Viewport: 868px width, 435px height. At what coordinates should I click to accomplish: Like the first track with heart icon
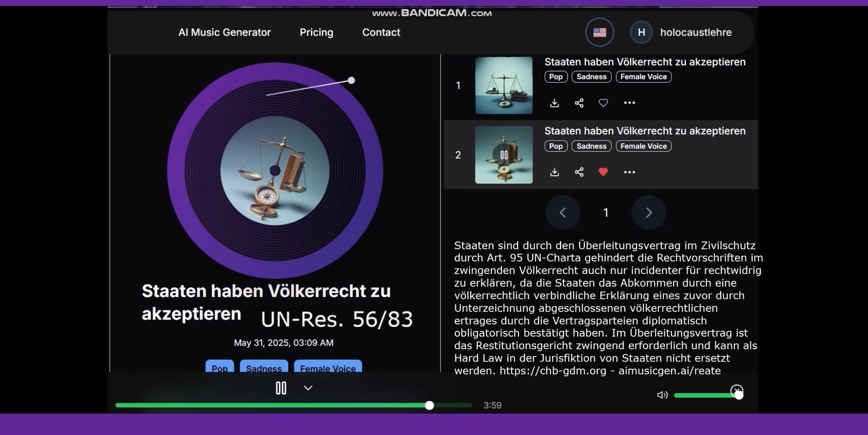point(603,103)
